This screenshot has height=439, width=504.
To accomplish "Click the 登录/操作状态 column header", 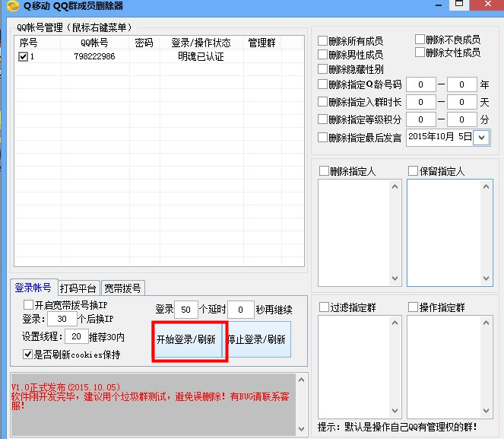I will point(201,43).
